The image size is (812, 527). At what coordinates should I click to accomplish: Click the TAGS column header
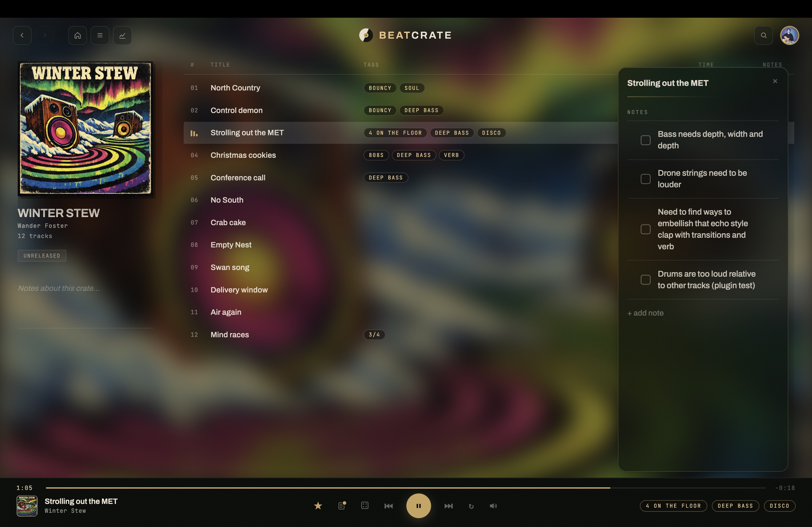(371, 65)
